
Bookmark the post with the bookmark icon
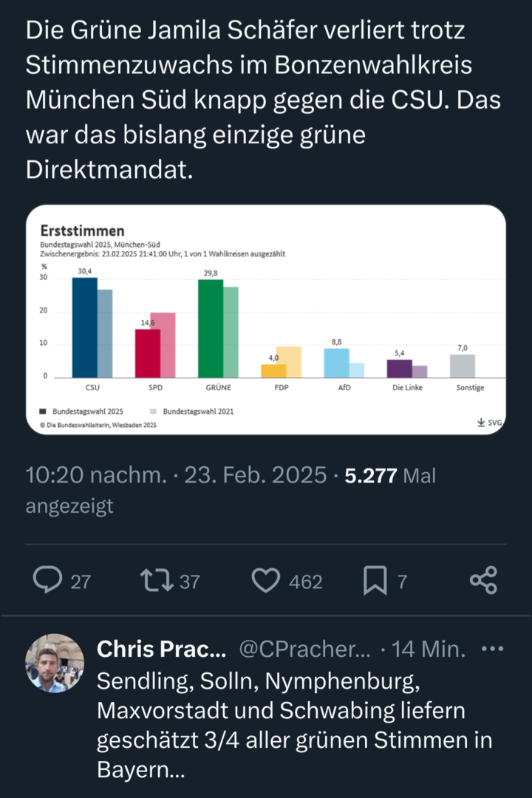[x=375, y=581]
